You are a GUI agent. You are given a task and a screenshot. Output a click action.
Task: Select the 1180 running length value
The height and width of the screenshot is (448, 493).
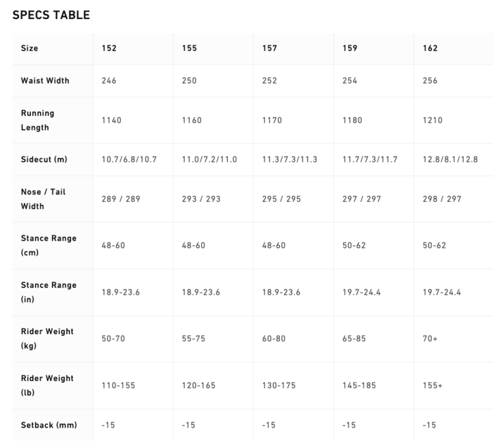(353, 120)
